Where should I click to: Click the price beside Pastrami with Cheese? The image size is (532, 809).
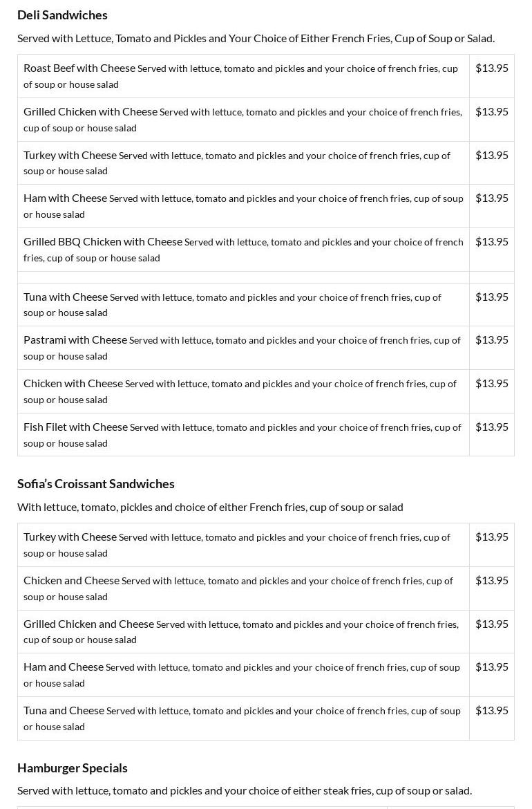tap(491, 340)
